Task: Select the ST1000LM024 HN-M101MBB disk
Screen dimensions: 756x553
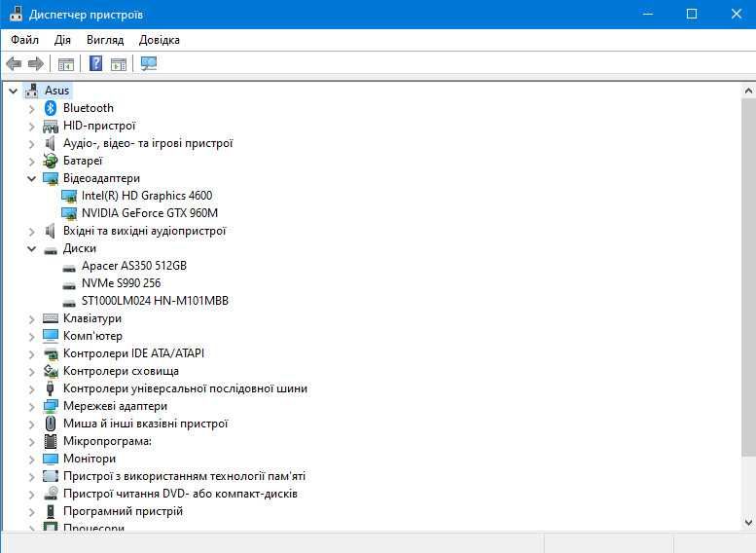Action: pyautogui.click(x=155, y=301)
